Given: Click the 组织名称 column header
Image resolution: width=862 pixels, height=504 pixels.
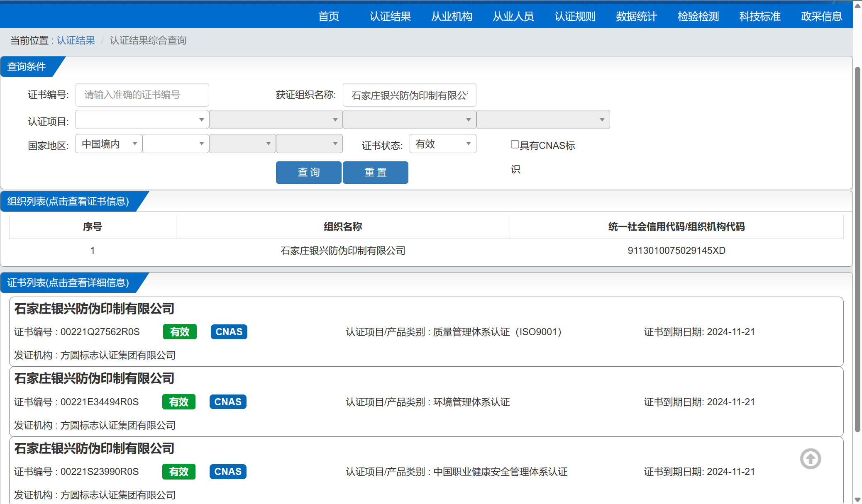Looking at the screenshot, I should point(343,226).
